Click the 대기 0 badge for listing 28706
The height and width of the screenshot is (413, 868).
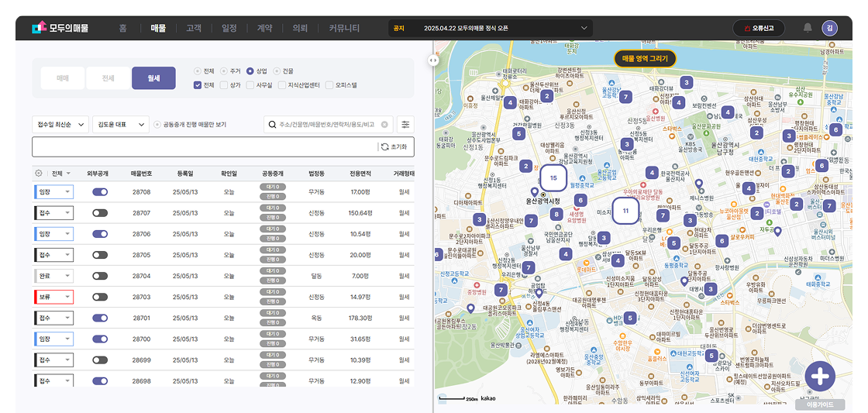coord(272,230)
